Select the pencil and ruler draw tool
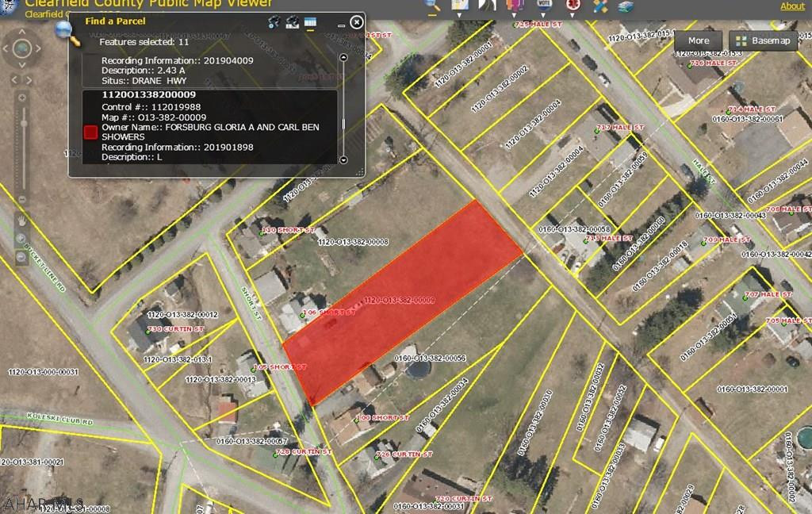 pyautogui.click(x=599, y=6)
